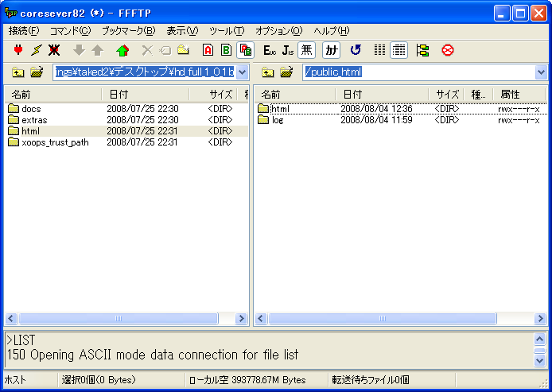Expand the local path dropdown
Viewport: 552px width, 392px height.
pyautogui.click(x=243, y=73)
